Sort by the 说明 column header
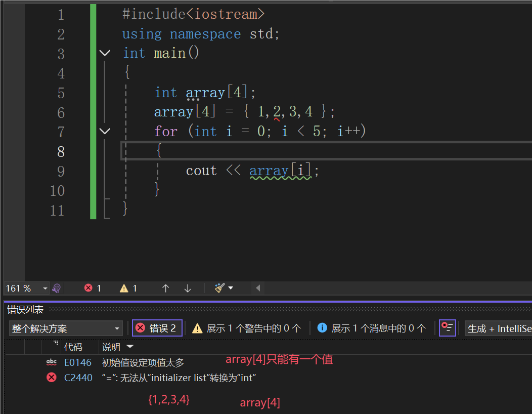The height and width of the screenshot is (414, 532). 111,347
